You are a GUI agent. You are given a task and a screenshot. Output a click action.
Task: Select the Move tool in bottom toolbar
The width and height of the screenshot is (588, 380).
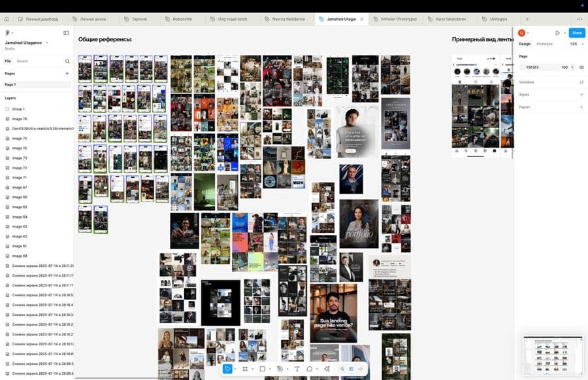[227, 369]
